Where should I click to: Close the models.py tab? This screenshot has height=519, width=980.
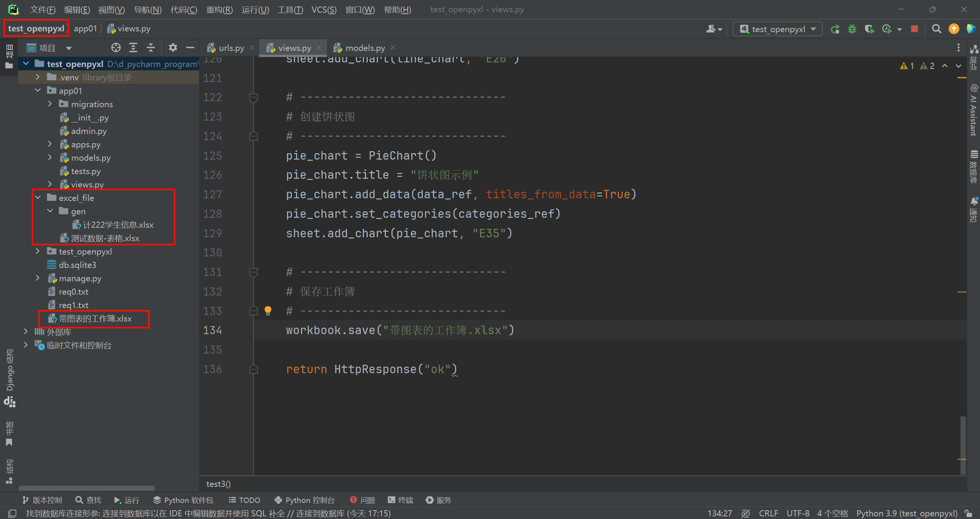coord(393,47)
